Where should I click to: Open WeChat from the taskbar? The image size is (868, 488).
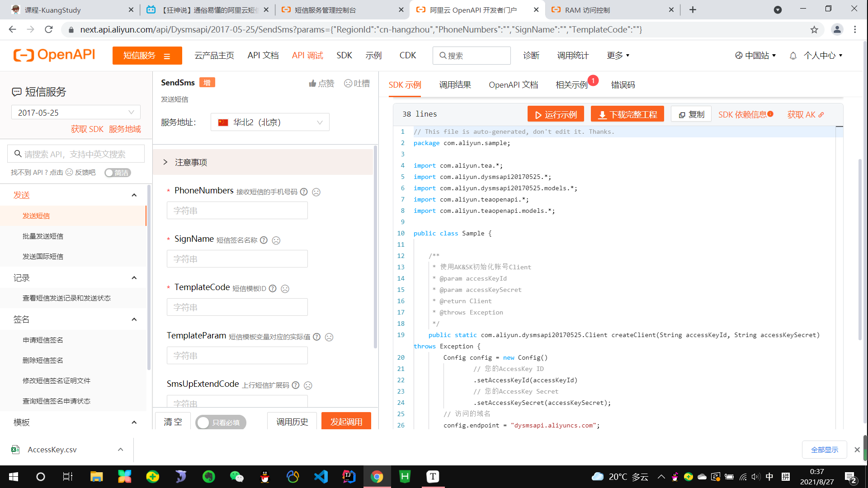[x=237, y=477]
